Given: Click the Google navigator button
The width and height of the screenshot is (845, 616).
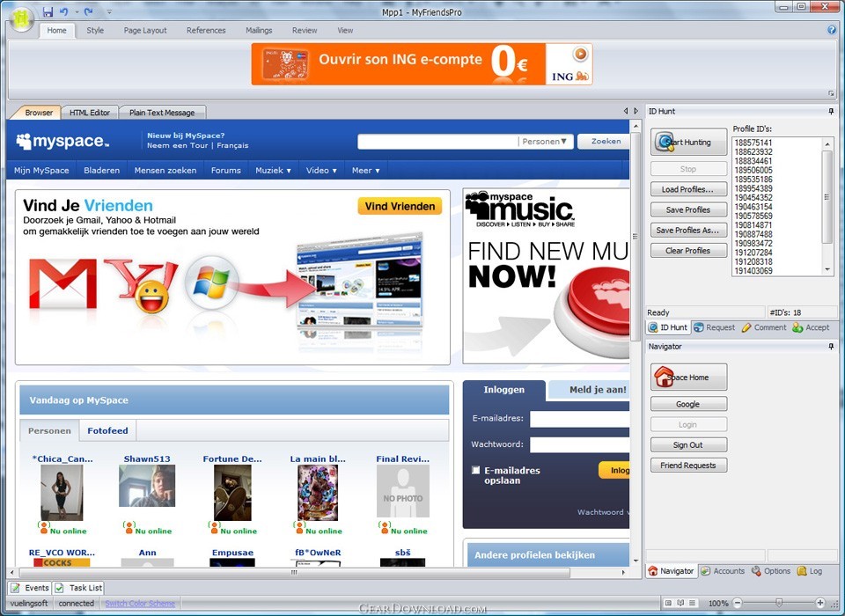Looking at the screenshot, I should pyautogui.click(x=688, y=404).
